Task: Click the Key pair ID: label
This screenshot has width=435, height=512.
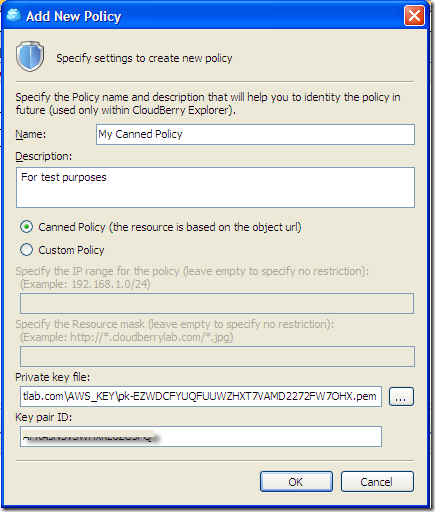Action: click(44, 417)
